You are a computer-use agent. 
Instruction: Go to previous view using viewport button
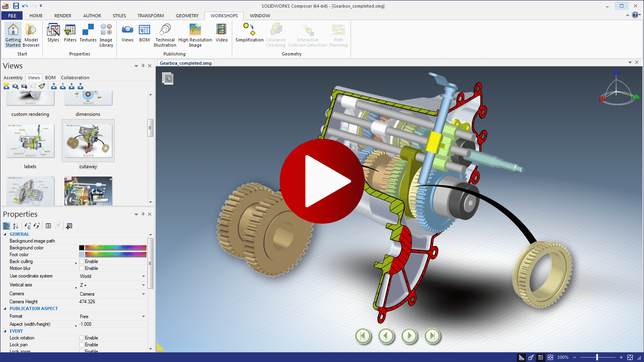pos(386,336)
